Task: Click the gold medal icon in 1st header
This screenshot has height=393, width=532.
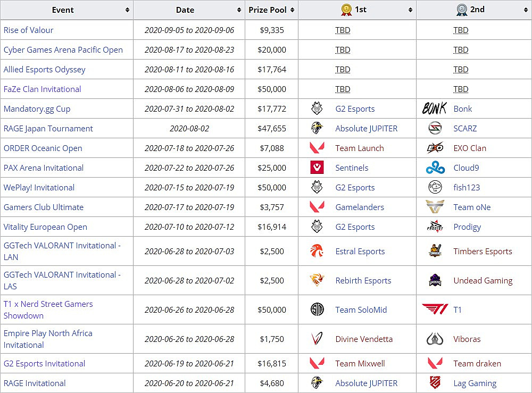Action: [x=346, y=10]
